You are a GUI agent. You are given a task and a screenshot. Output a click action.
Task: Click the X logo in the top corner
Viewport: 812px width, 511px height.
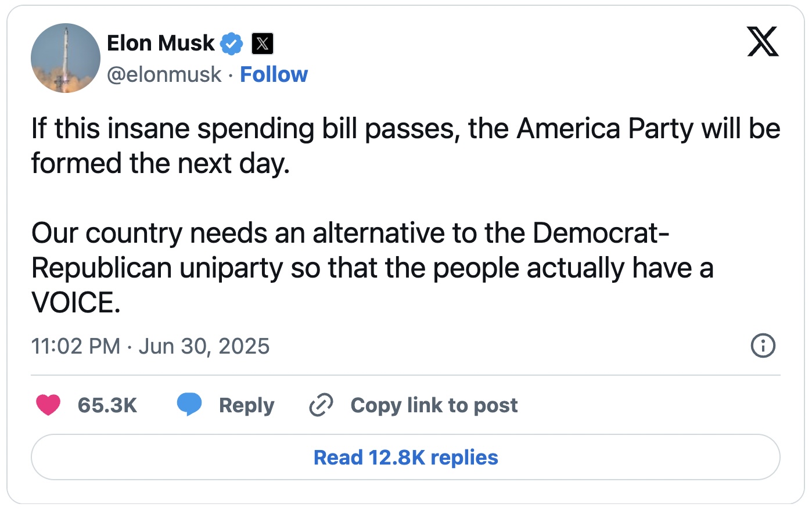point(762,42)
